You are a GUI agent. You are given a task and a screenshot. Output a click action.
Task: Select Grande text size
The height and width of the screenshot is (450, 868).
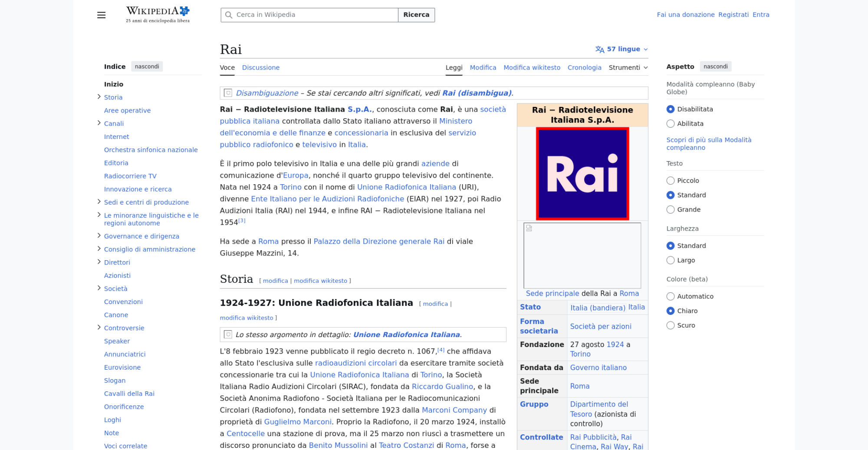671,210
